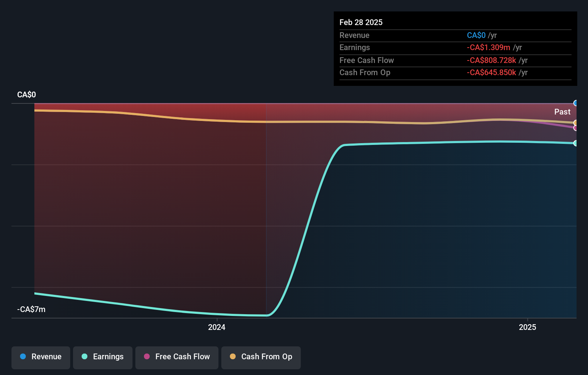
Task: Click the teal Earnings endpoint marker
Action: [575, 143]
